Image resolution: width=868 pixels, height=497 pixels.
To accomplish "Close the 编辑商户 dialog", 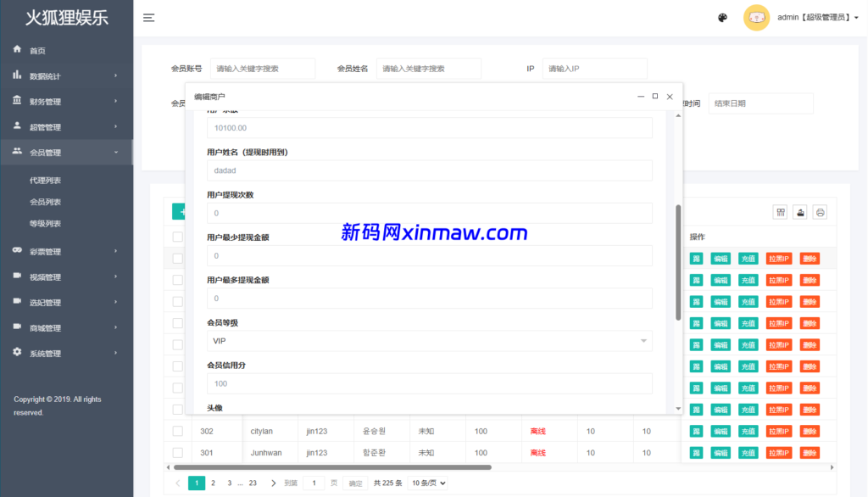I will point(670,97).
